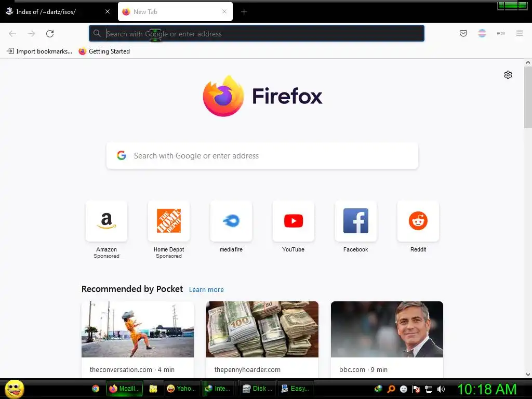Open the Firefox account avatar icon
This screenshot has height=399, width=532.
(x=482, y=33)
